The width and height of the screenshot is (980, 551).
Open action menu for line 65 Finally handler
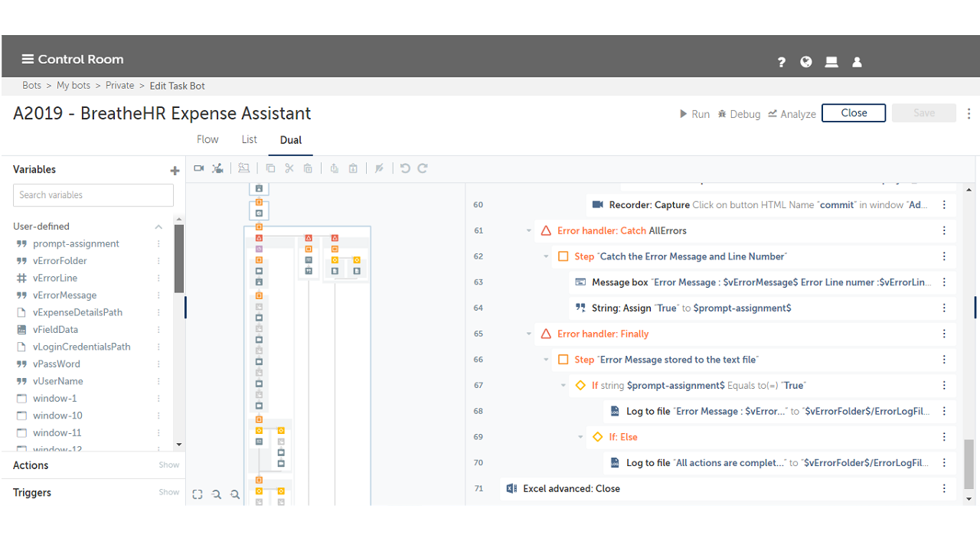click(944, 334)
